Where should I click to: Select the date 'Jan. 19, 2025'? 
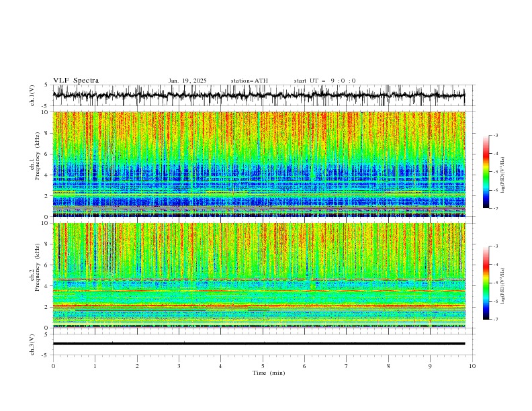click(x=187, y=81)
